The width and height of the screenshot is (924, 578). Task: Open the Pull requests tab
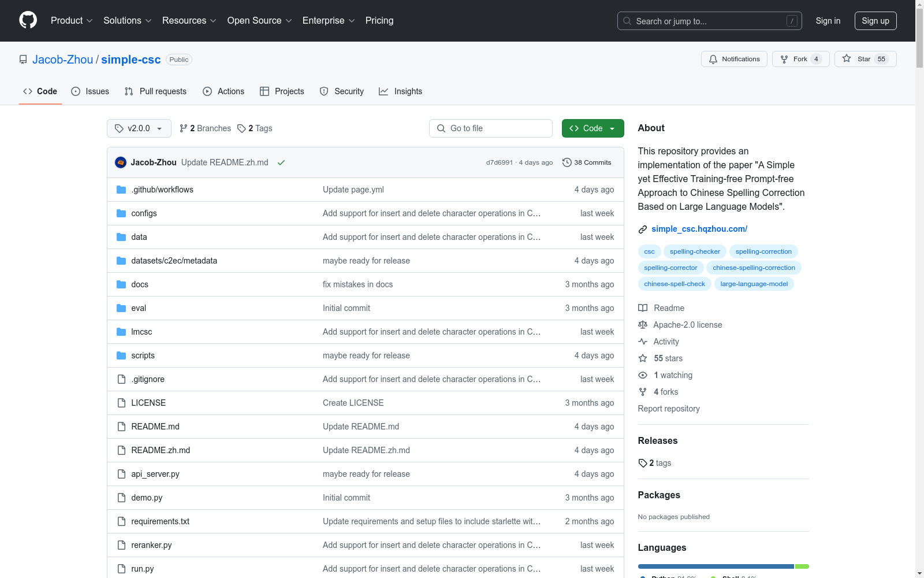click(x=155, y=91)
